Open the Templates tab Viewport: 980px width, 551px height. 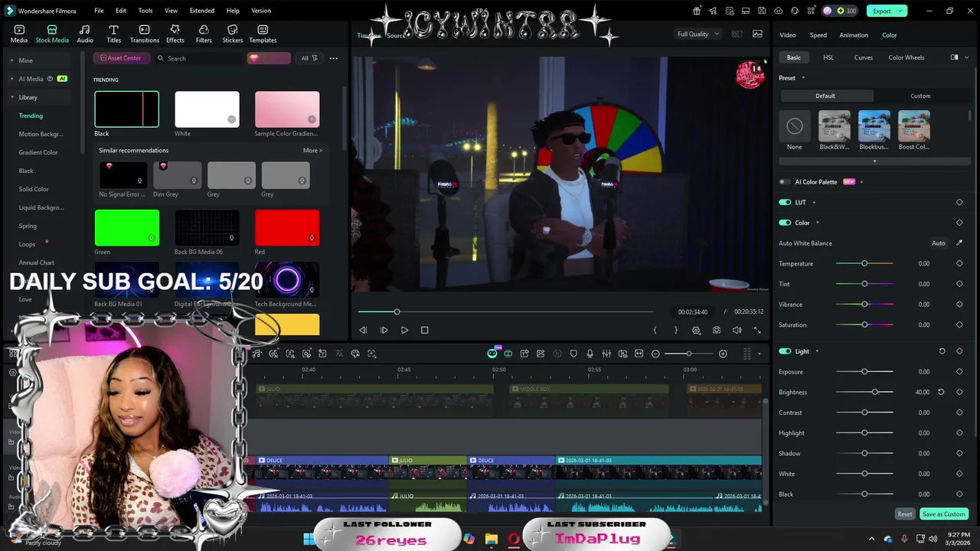[x=263, y=34]
